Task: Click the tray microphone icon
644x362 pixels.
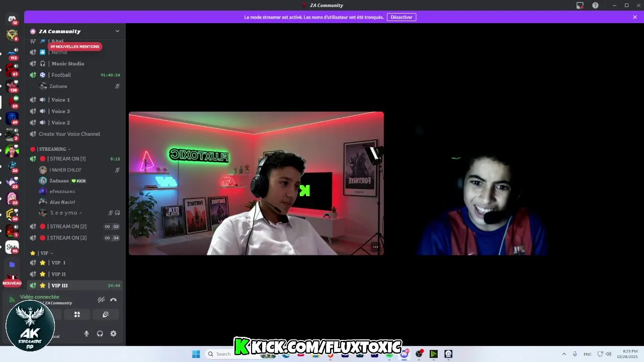Action: pyautogui.click(x=575, y=354)
